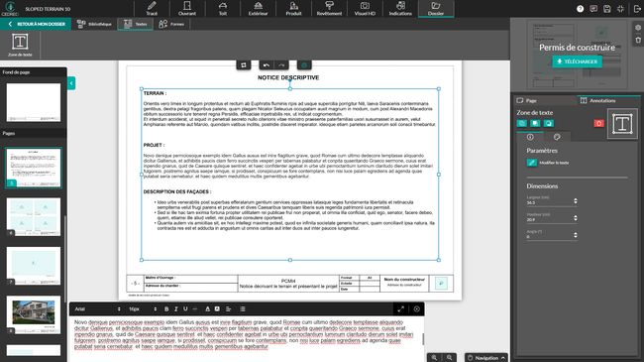Open the text color picker
This screenshot has height=362, width=644.
point(207,308)
